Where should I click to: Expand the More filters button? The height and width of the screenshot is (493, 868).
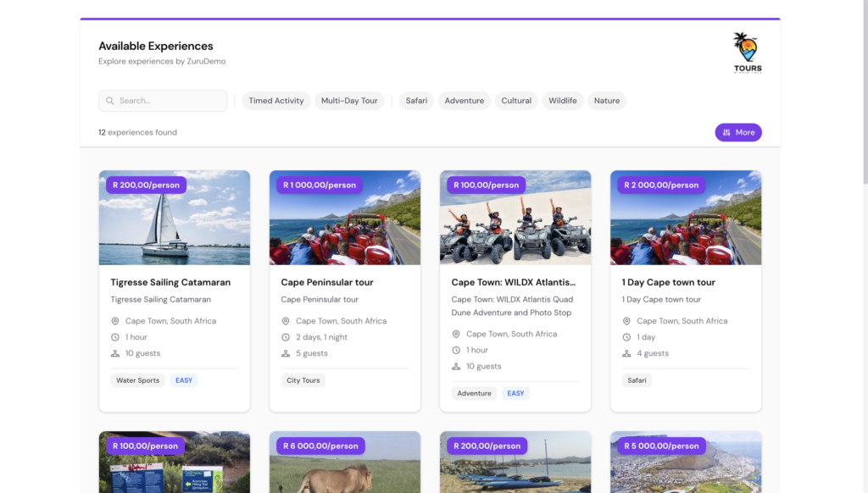click(737, 132)
